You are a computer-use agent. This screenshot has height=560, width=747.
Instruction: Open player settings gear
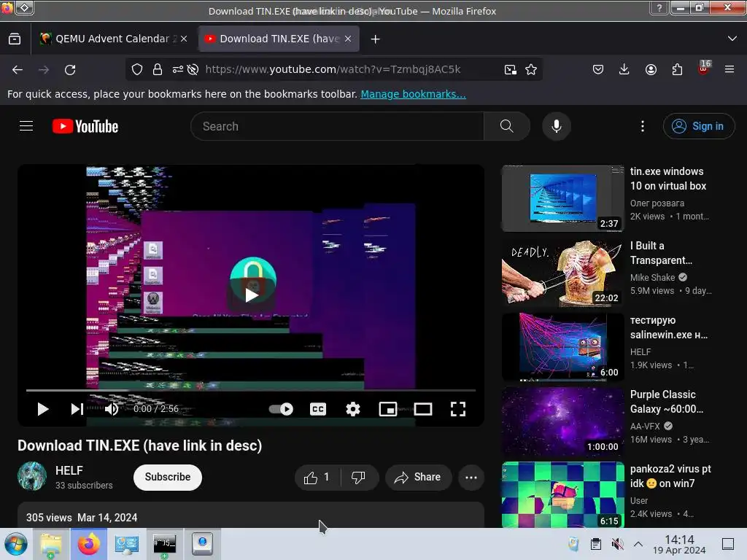point(353,409)
